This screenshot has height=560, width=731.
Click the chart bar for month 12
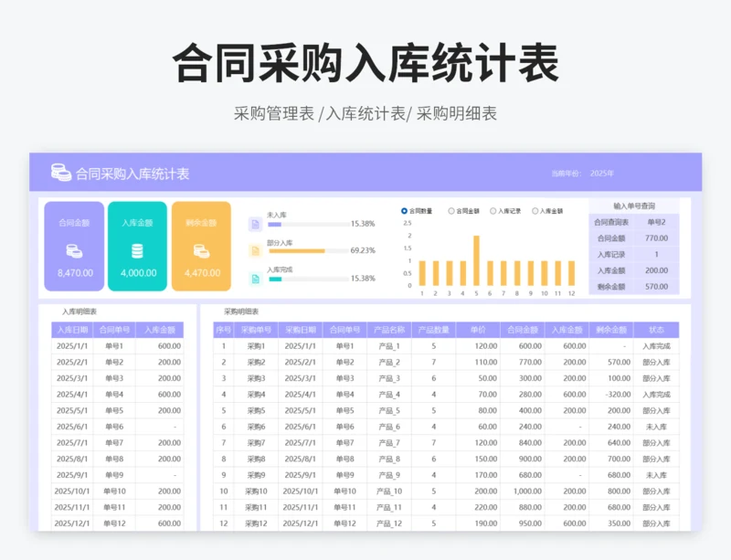pos(572,273)
